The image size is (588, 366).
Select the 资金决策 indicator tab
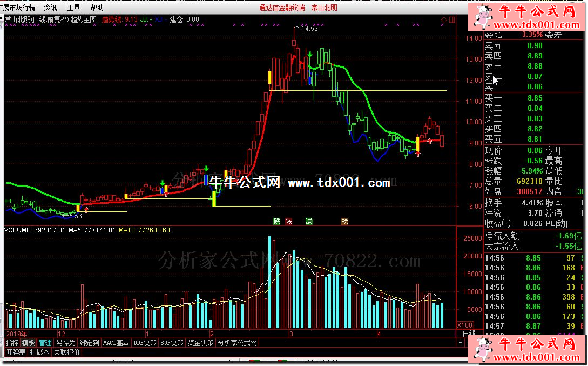tap(201, 343)
